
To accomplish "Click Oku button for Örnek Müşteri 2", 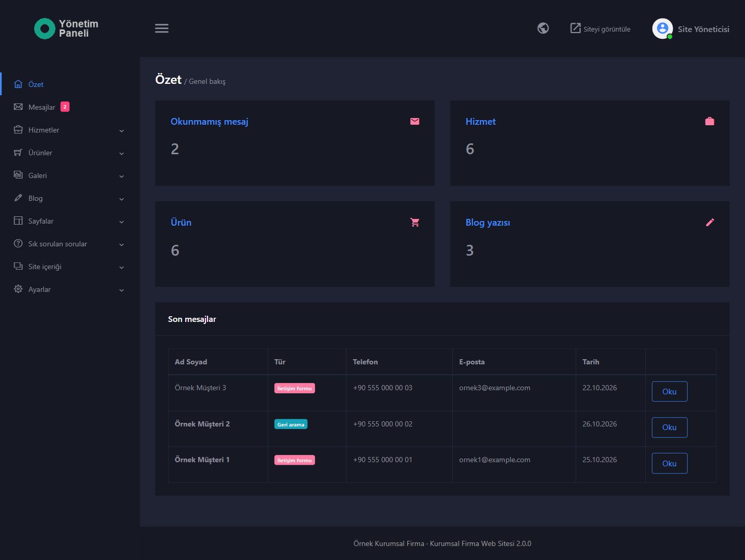I will (669, 428).
